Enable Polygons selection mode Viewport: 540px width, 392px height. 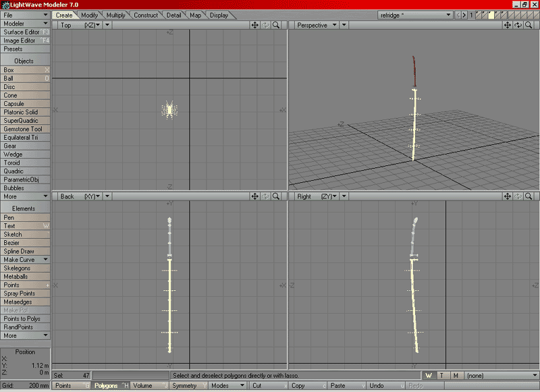click(x=110, y=386)
